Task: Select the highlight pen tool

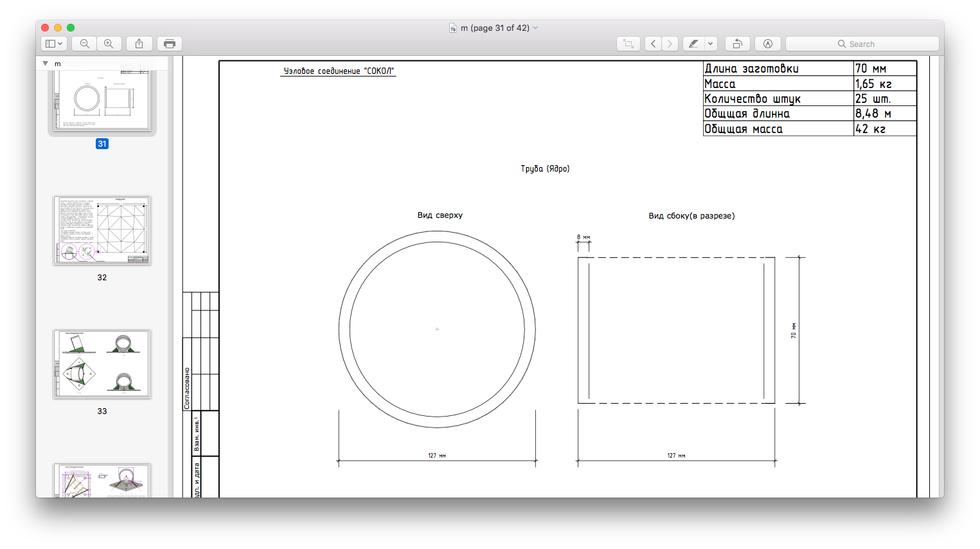Action: pyautogui.click(x=693, y=44)
